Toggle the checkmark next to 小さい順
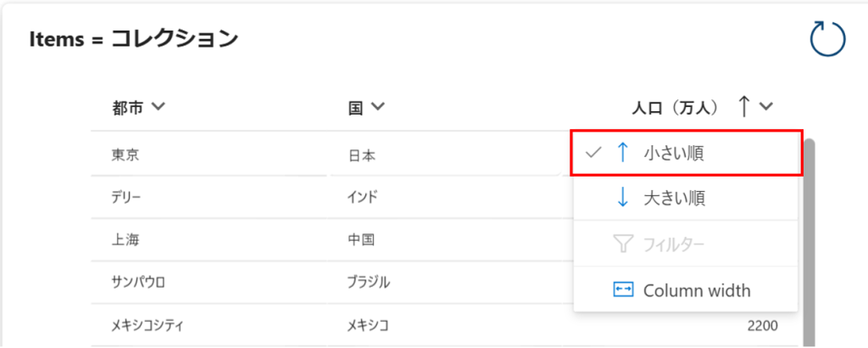 pos(594,153)
